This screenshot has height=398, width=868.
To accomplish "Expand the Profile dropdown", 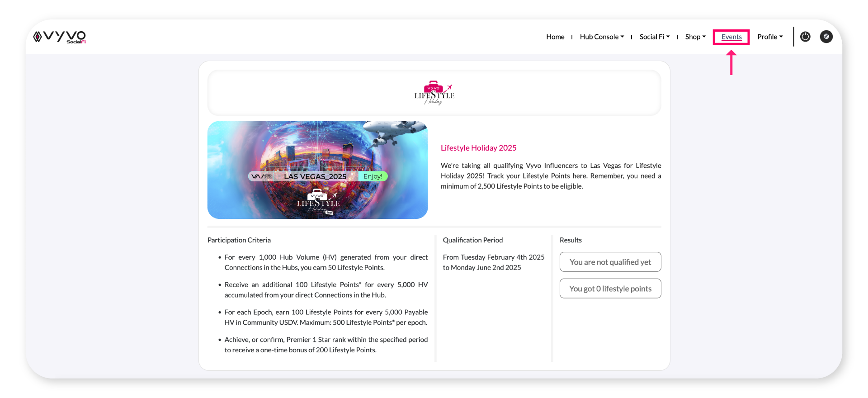I will pyautogui.click(x=769, y=37).
